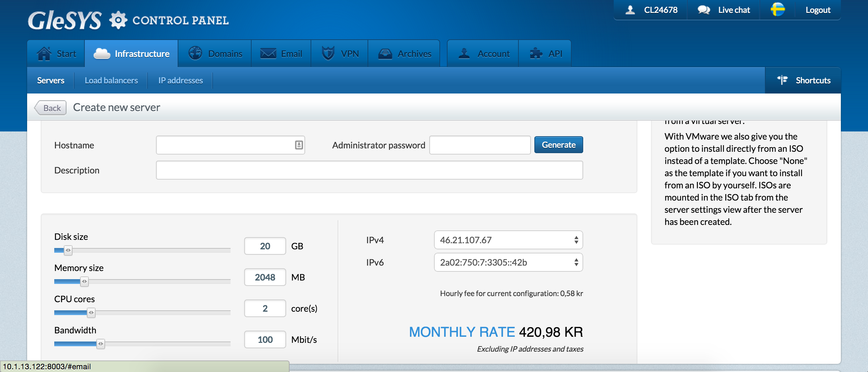Click the Disk size GB number field
This screenshot has width=868, height=372.
click(265, 246)
